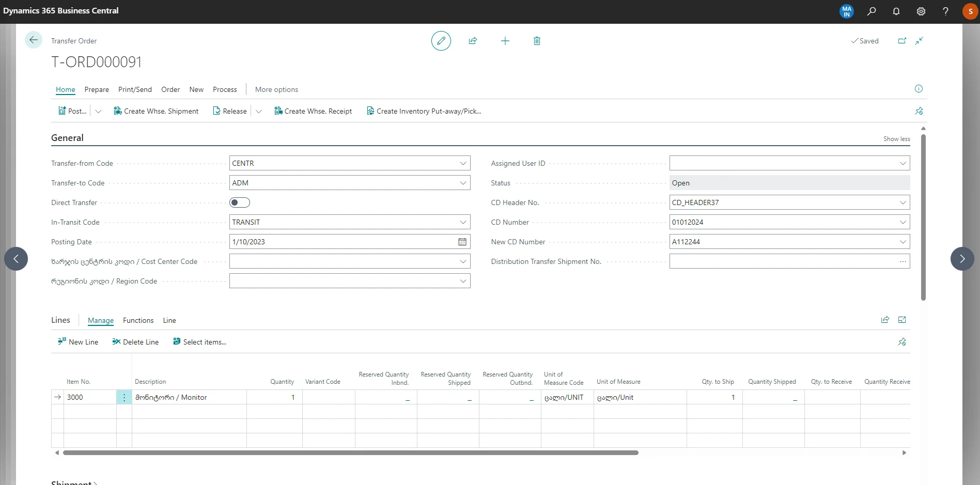This screenshot has height=485, width=980.
Task: Enable the Direct Transfer toggle
Action: 239,202
